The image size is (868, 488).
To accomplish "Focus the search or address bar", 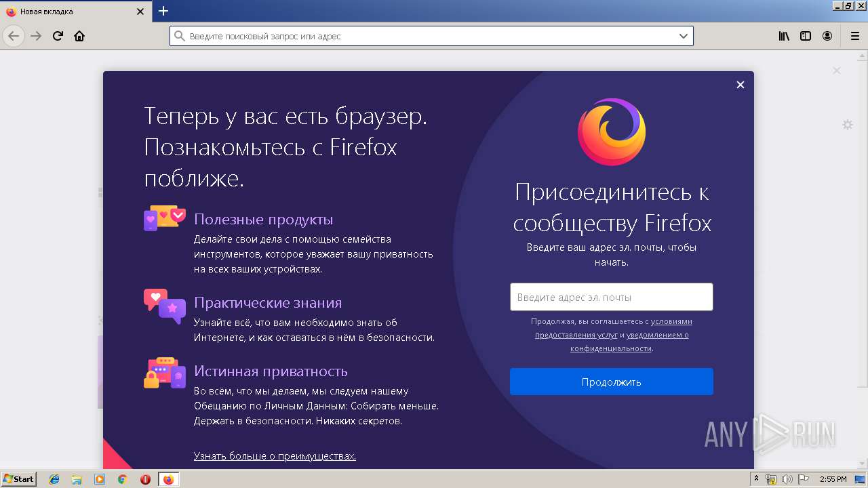I will pos(431,36).
